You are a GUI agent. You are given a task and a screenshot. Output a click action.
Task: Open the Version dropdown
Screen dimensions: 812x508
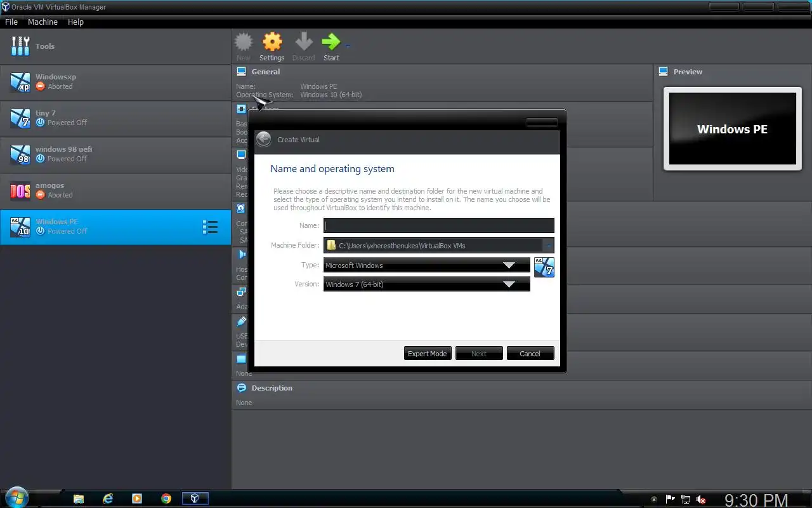point(426,284)
